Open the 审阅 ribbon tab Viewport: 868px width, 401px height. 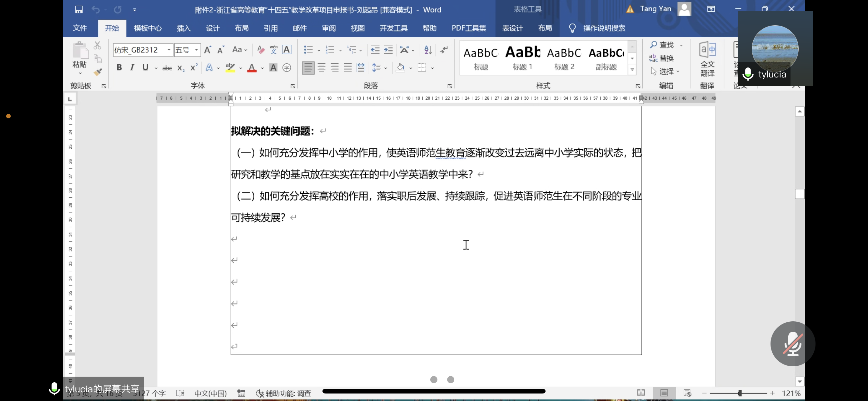pos(328,28)
